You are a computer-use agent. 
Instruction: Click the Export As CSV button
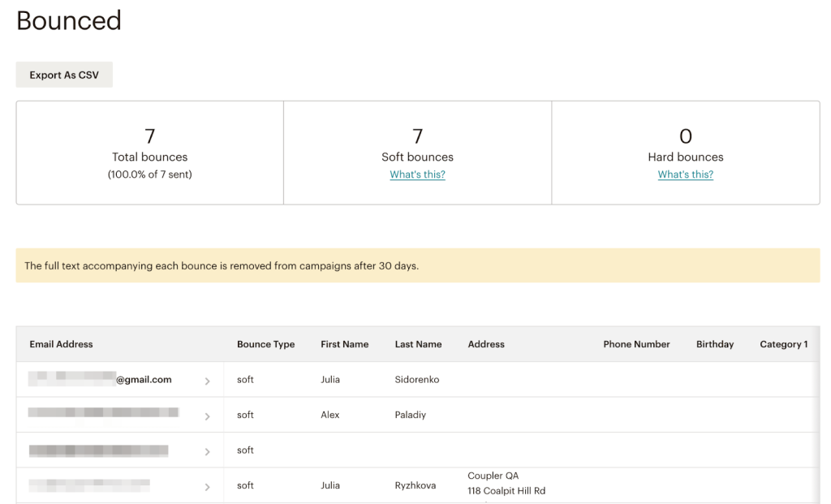pos(64,74)
